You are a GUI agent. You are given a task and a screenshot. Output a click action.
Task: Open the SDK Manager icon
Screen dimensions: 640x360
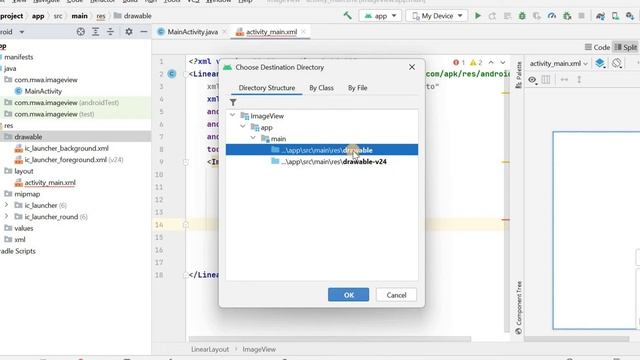pyautogui.click(x=630, y=16)
